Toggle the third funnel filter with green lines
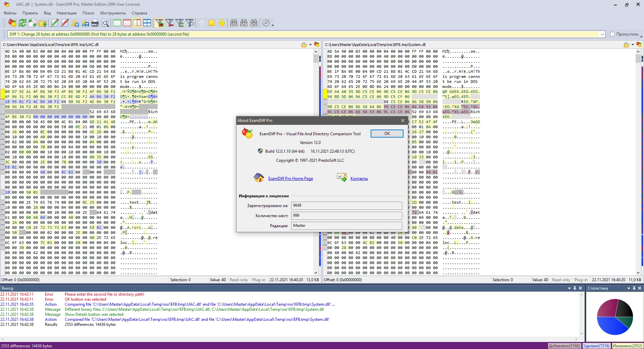Viewport: 644px width, 349px height. [x=180, y=23]
